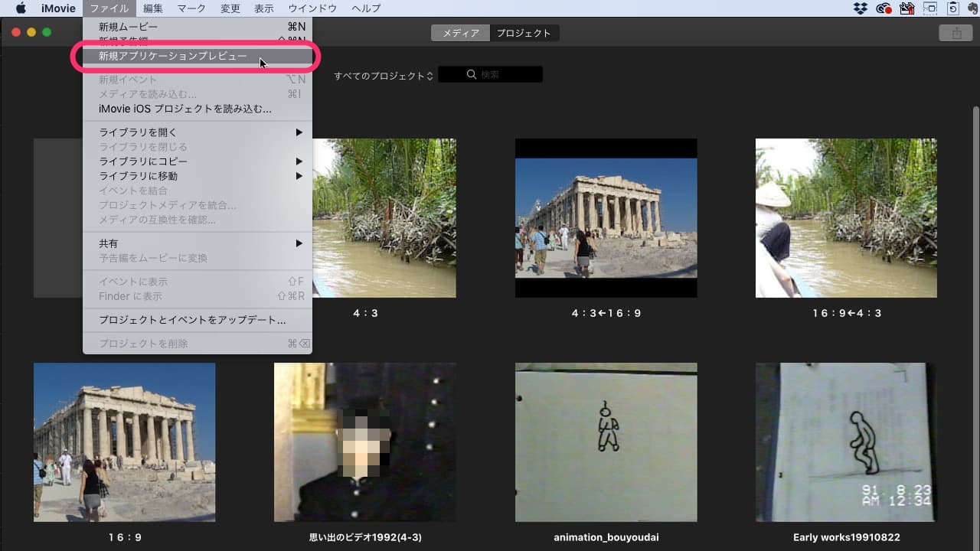Screen dimensions: 980x551
Task: Expand the ライブラリに移動 submenu
Action: point(198,176)
